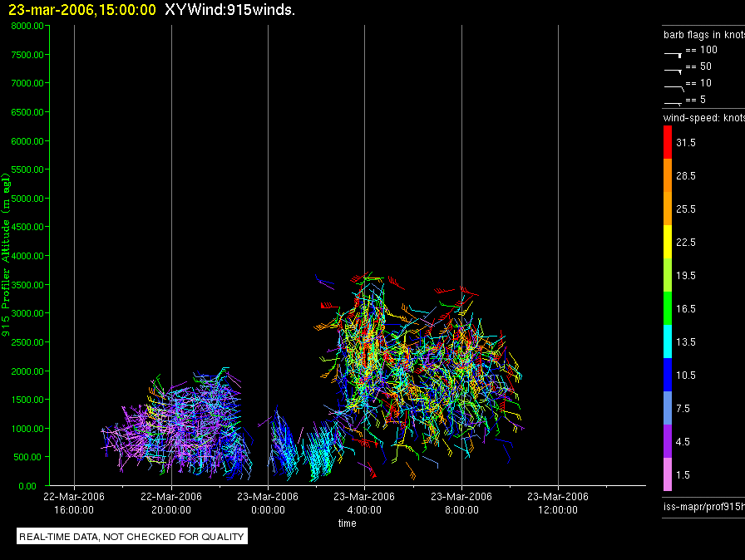The width and height of the screenshot is (745, 560).
Task: Click the pink 1.5 knots color swatch
Action: pyautogui.click(x=668, y=474)
